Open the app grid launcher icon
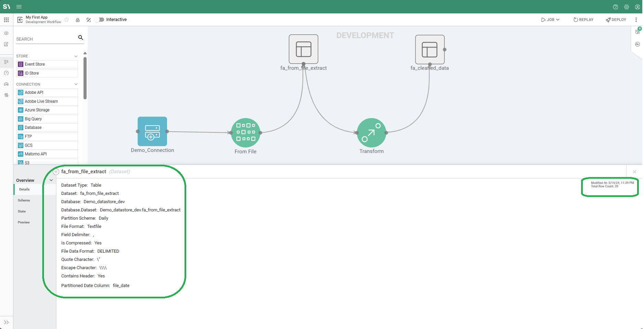 [6, 20]
